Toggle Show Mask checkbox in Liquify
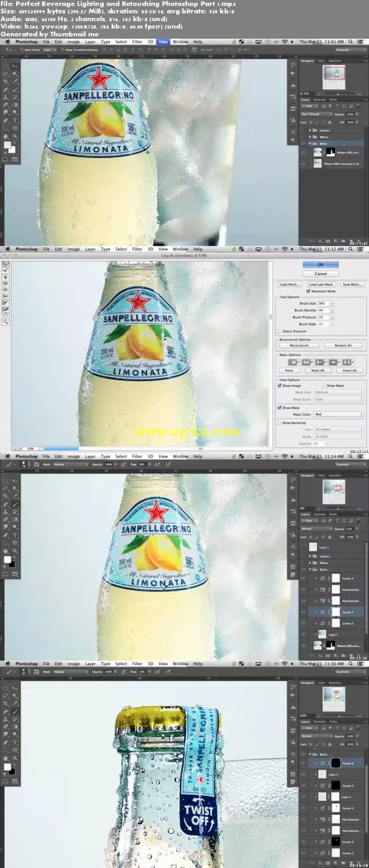The width and height of the screenshot is (369, 868). pyautogui.click(x=280, y=408)
